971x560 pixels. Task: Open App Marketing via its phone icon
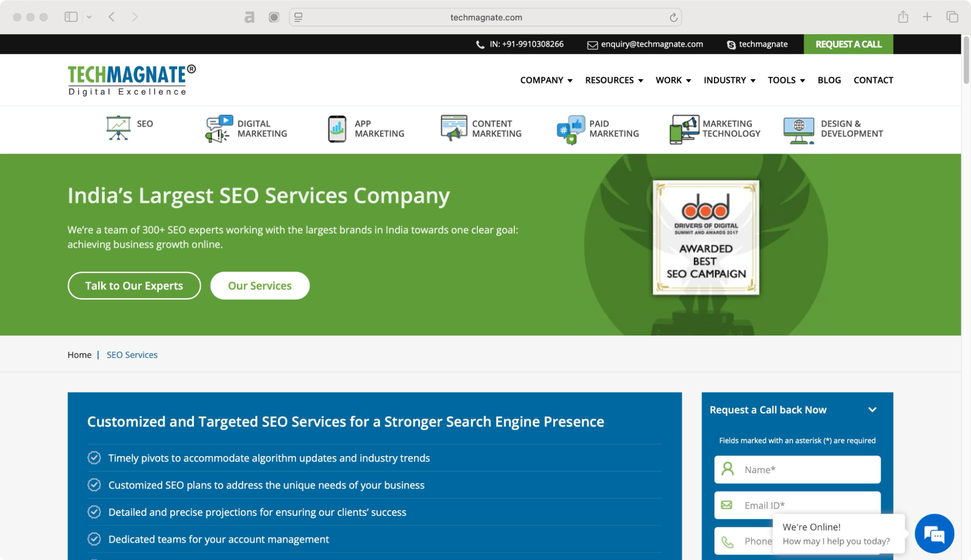[336, 128]
